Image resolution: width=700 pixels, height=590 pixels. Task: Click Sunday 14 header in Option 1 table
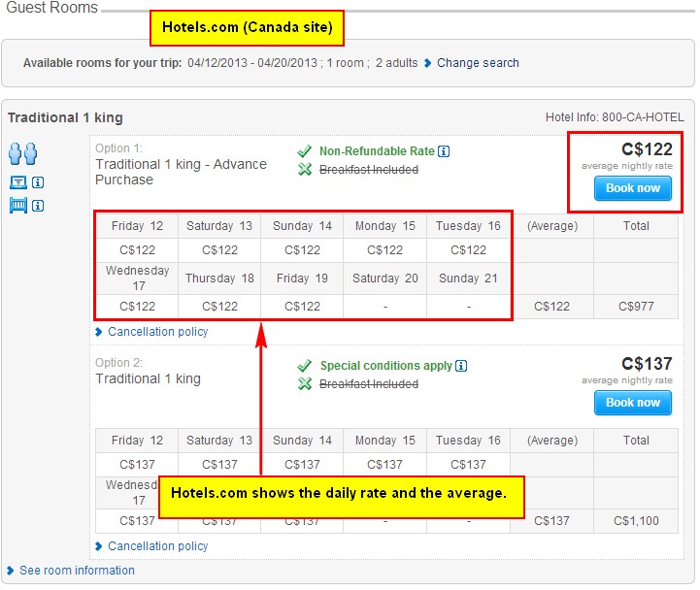302,226
